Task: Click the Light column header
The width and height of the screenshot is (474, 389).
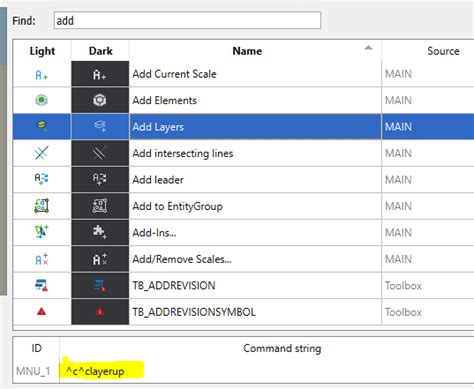Action: pos(42,51)
